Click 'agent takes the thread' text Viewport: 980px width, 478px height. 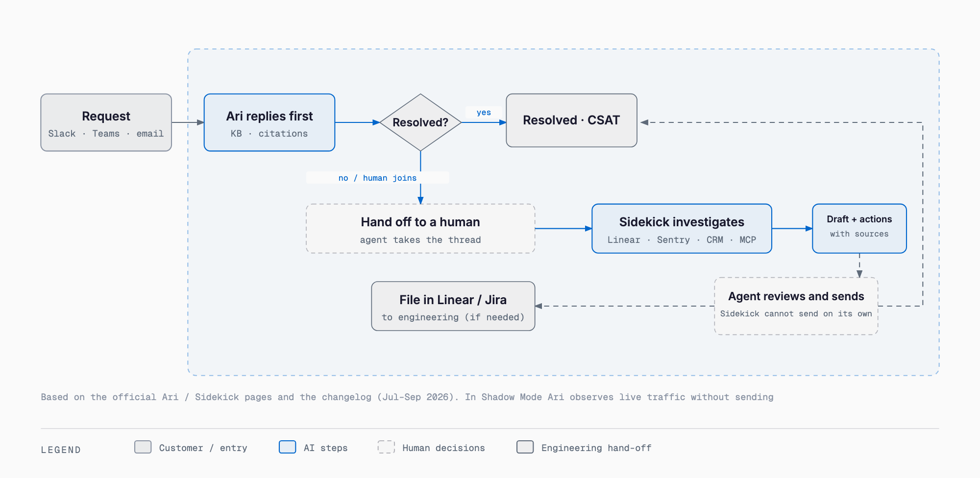(420, 240)
